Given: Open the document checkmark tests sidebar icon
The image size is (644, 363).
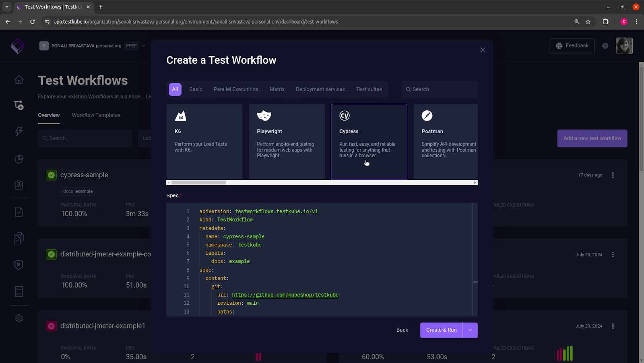Looking at the screenshot, I should [x=19, y=212].
